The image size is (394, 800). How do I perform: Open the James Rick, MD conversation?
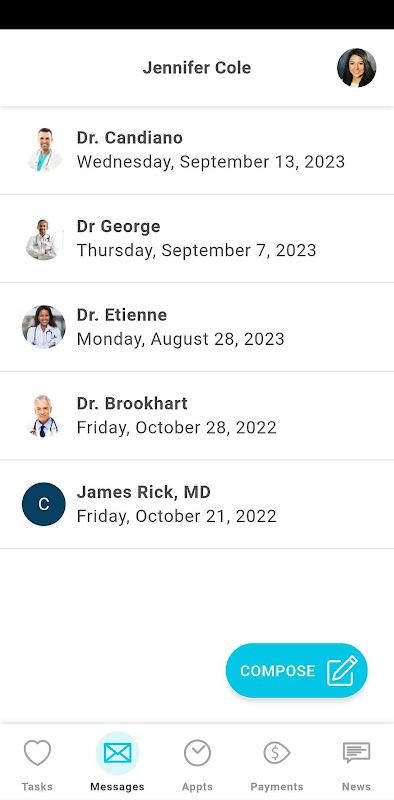(x=197, y=505)
